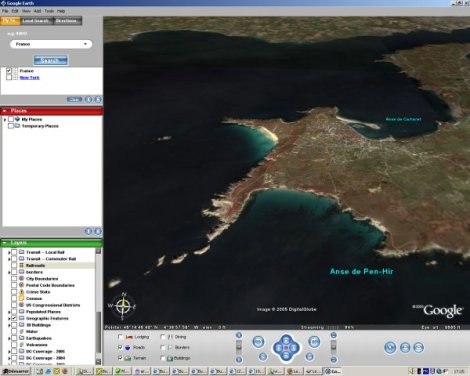The height and width of the screenshot is (376, 470).
Task: Disable the Terrain checkbox
Action: [120, 358]
